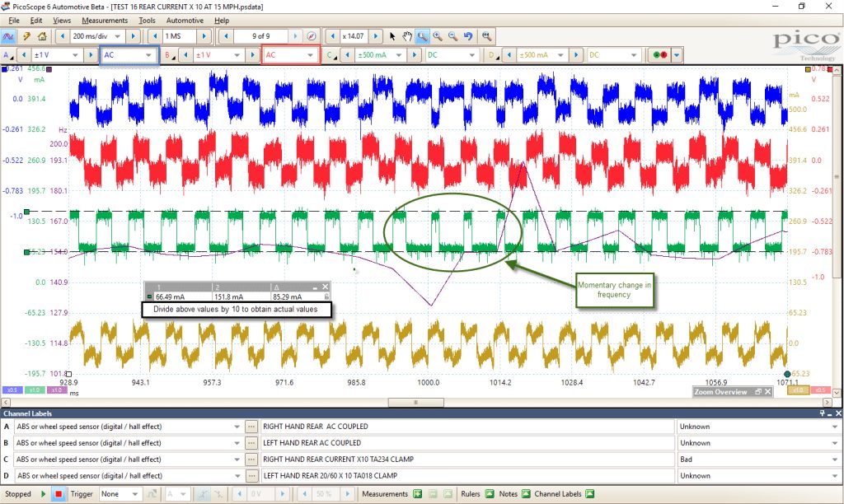Viewport: 844px width, 504px height.
Task: Click the arrow selection pointer tool
Action: (x=392, y=36)
